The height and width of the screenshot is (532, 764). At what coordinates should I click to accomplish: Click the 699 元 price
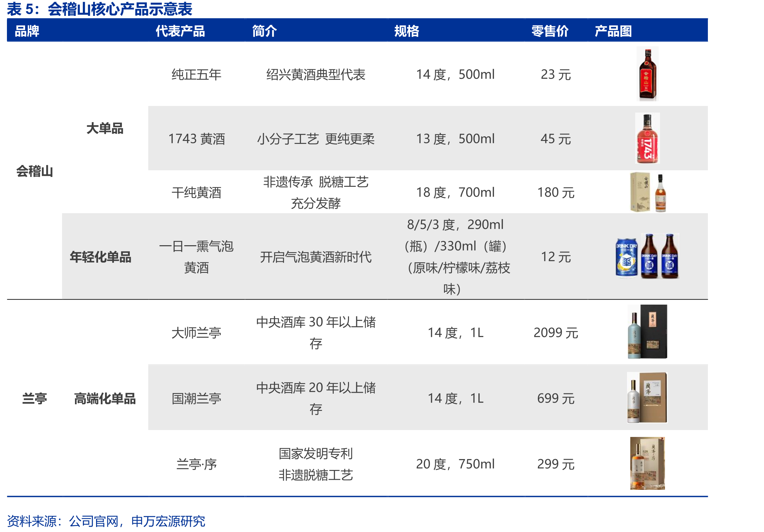coord(556,398)
